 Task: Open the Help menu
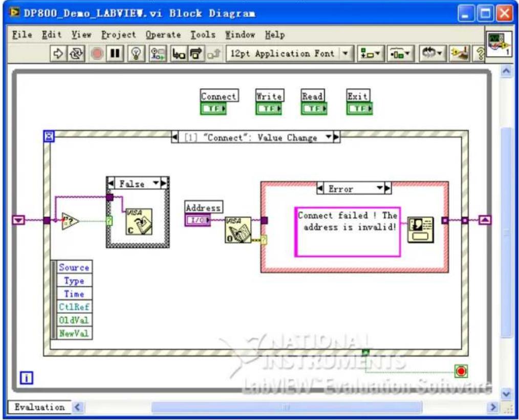275,35
